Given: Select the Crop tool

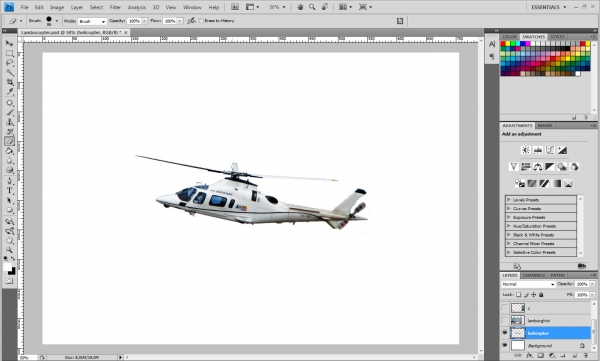Looking at the screenshot, I should click(x=9, y=82).
